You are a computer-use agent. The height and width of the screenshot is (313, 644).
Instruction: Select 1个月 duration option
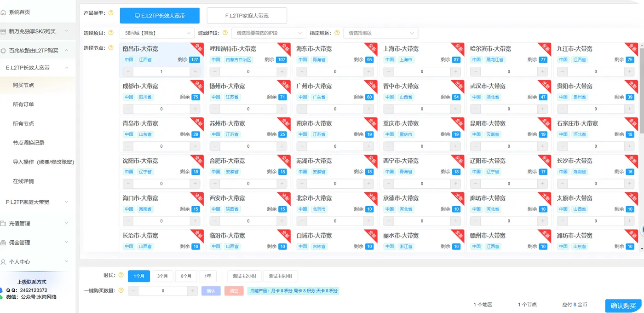[139, 276]
